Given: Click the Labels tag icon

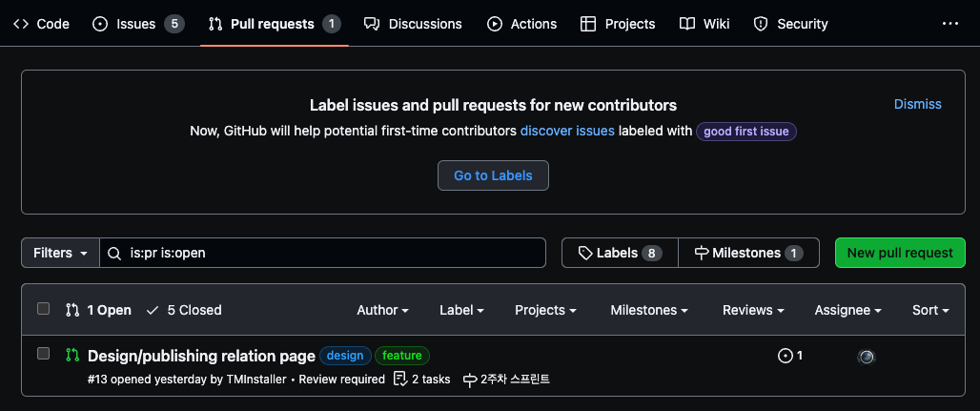Looking at the screenshot, I should [585, 254].
